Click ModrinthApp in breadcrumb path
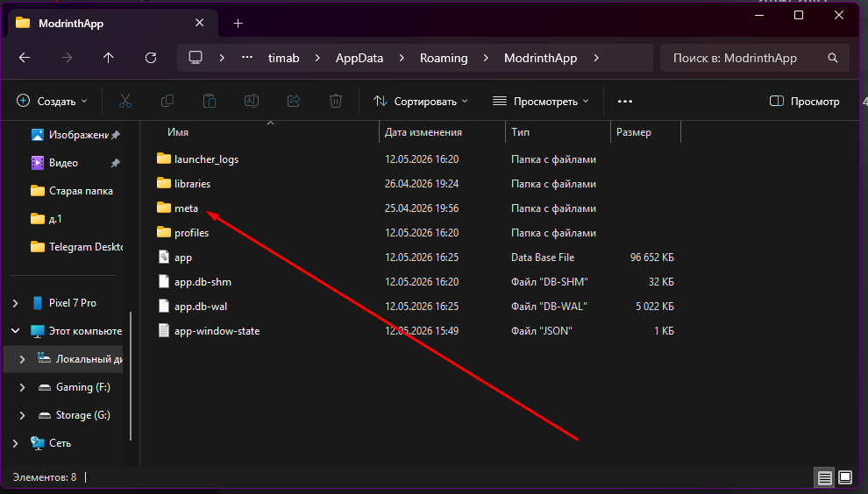The width and height of the screenshot is (868, 494). click(x=540, y=58)
